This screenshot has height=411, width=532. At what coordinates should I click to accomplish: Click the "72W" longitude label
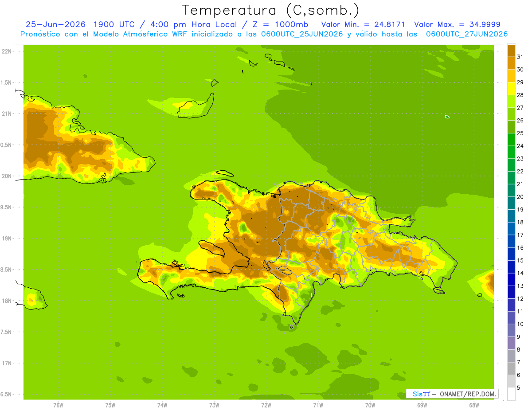point(266,405)
